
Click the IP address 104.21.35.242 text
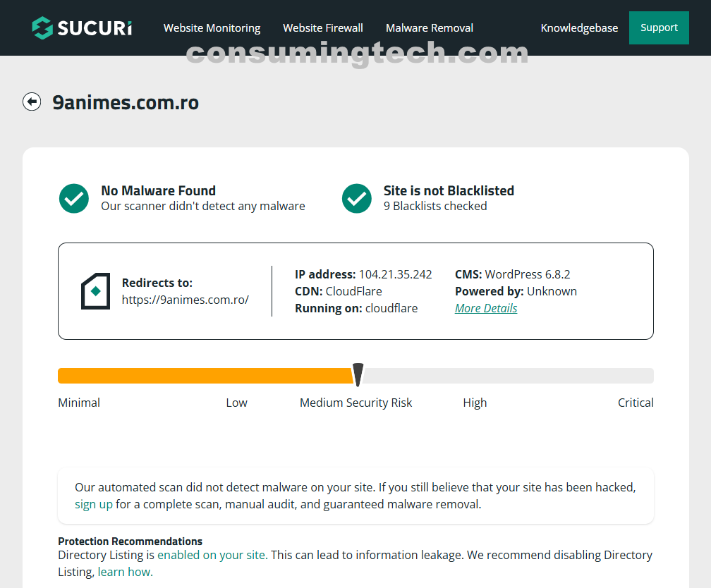click(395, 274)
